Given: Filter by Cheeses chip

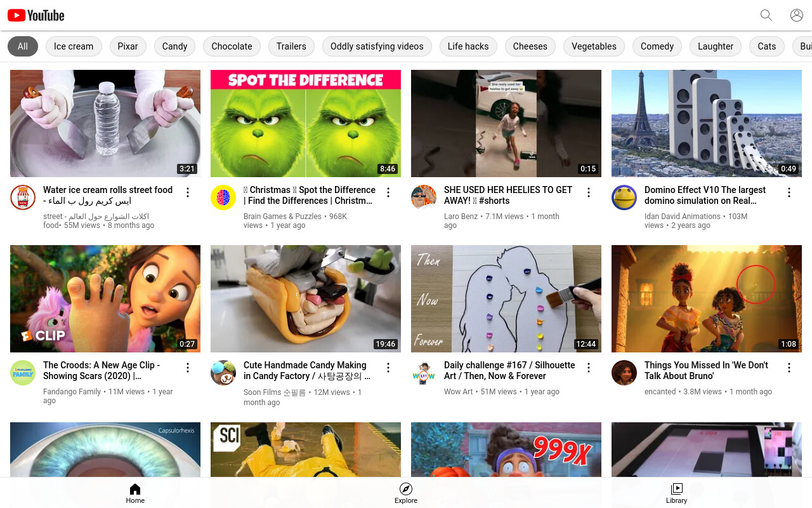Looking at the screenshot, I should pyautogui.click(x=530, y=46).
